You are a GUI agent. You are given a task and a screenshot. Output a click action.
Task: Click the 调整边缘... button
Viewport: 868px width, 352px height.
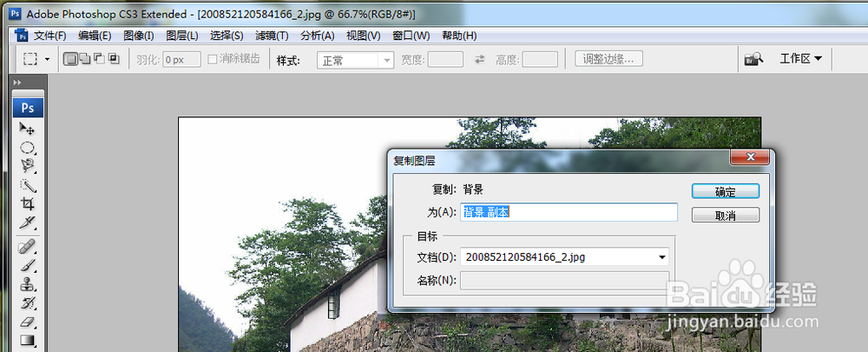tap(609, 59)
